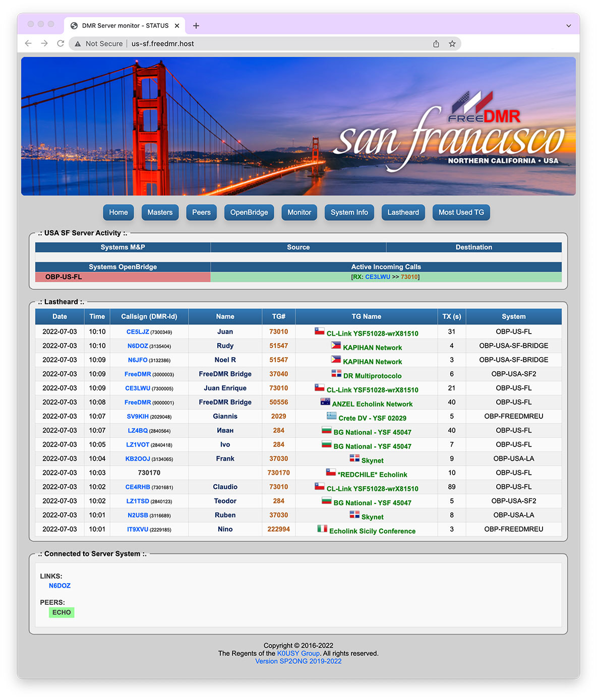Open a new tab with the plus icon
Image resolution: width=597 pixels, height=700 pixels.
[196, 26]
